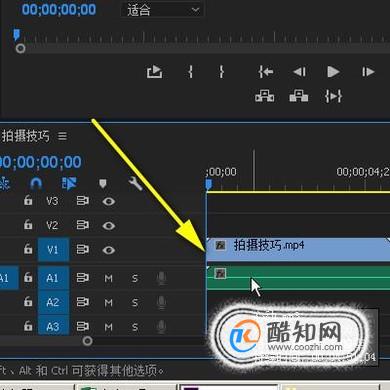Enable voice-over record on A2

pyautogui.click(x=161, y=303)
